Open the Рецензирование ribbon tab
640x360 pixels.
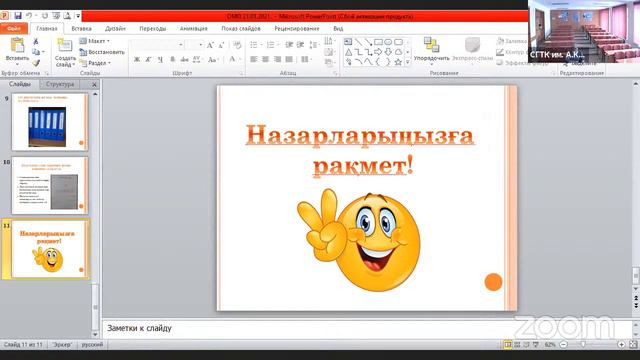coord(297,29)
